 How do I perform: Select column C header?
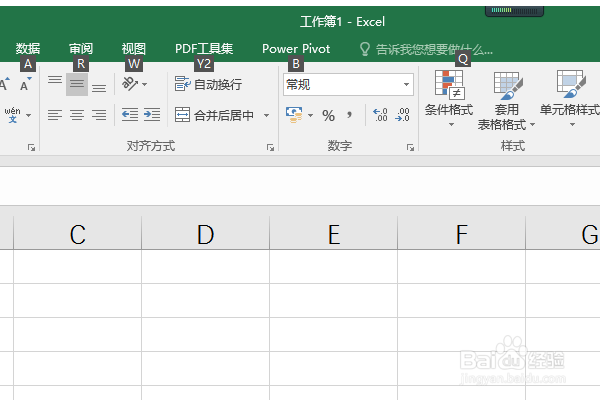[x=77, y=234]
